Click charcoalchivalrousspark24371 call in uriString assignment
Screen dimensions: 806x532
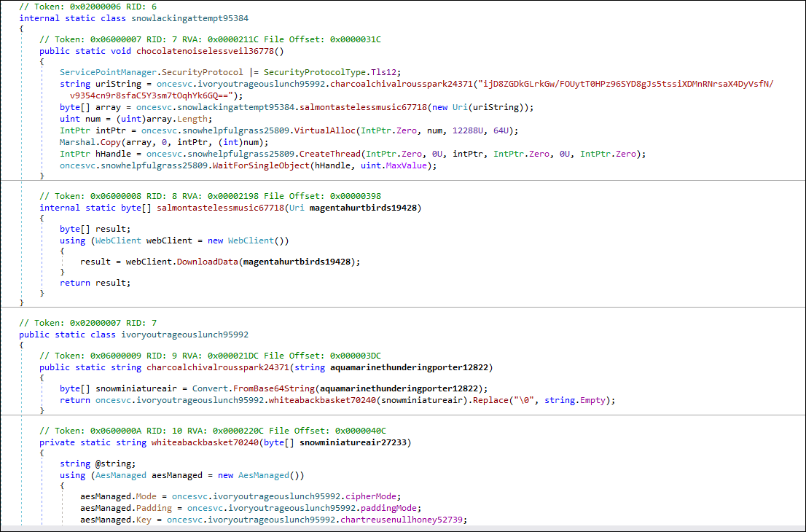tap(401, 84)
